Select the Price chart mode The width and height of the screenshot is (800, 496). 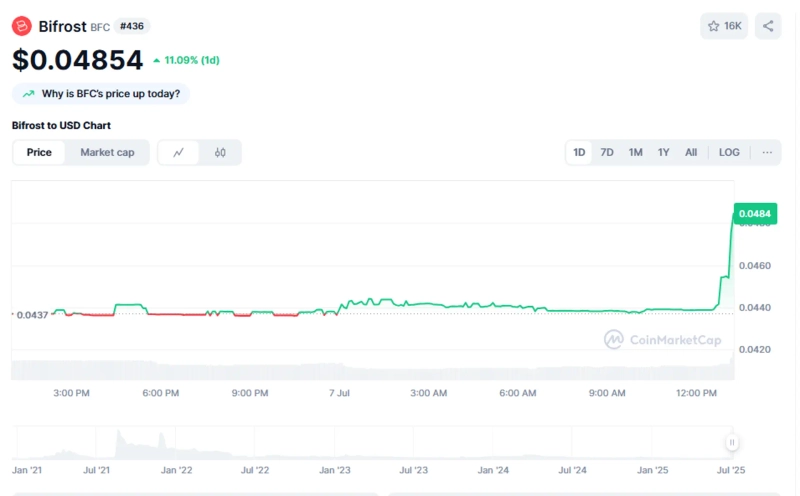39,153
